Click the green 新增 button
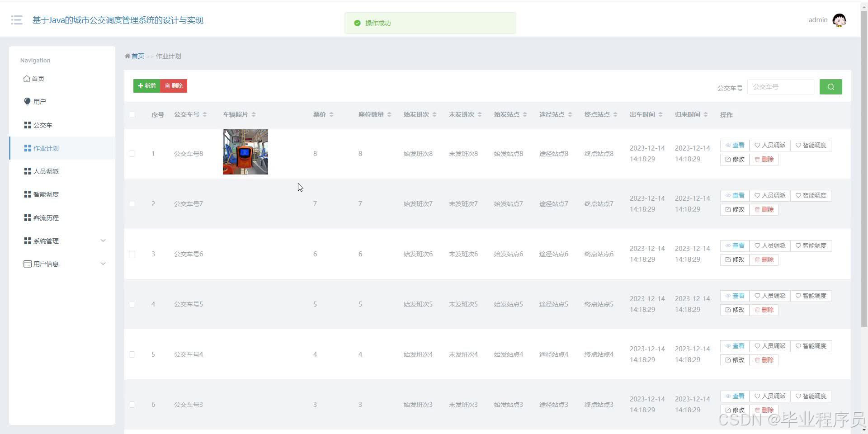 click(147, 86)
